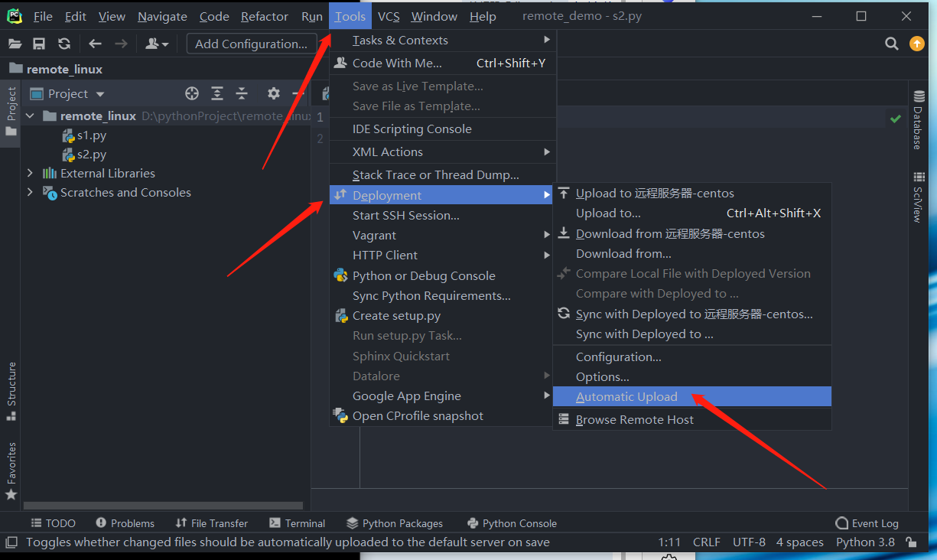The width and height of the screenshot is (937, 560).
Task: Change line separator CRLF in status bar
Action: (706, 542)
